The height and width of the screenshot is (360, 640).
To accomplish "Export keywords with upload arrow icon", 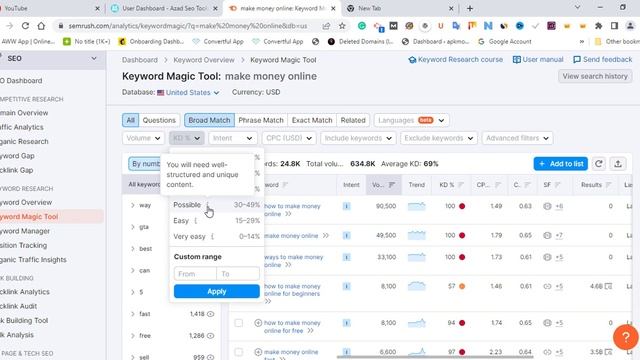I will tap(618, 164).
